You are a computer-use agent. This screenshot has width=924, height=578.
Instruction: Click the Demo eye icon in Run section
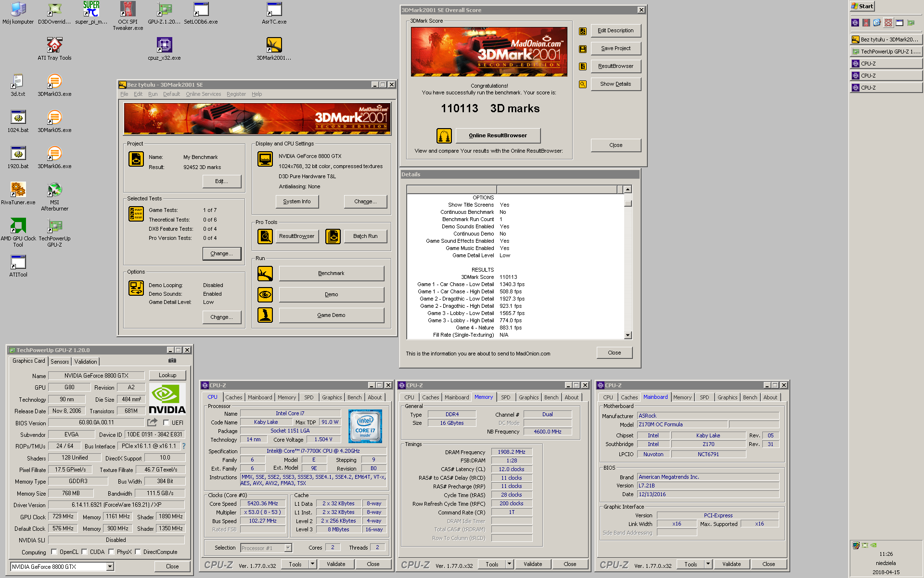pos(265,294)
